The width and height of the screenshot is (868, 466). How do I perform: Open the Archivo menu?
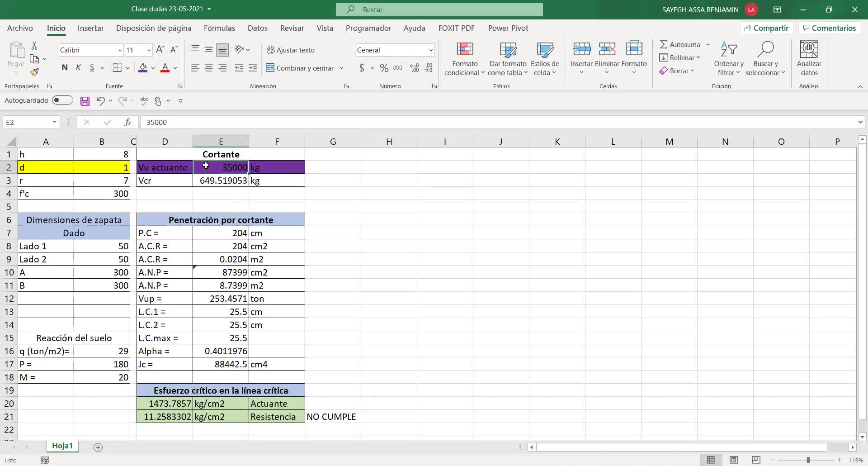point(20,28)
